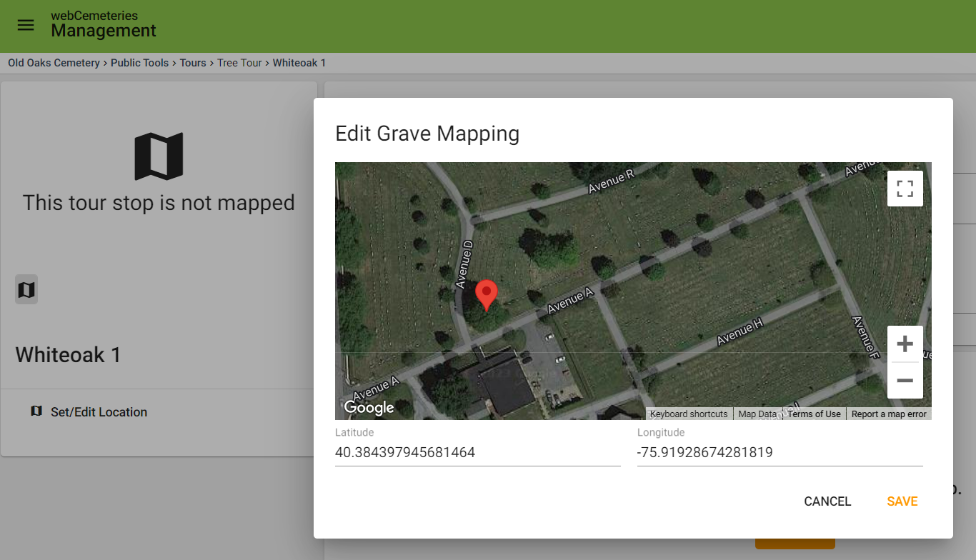Click the Longitude input field
Screen dimensions: 976x560
[780, 453]
